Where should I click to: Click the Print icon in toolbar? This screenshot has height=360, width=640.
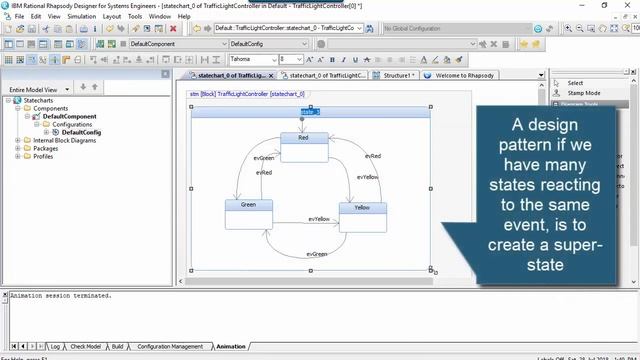tap(83, 29)
